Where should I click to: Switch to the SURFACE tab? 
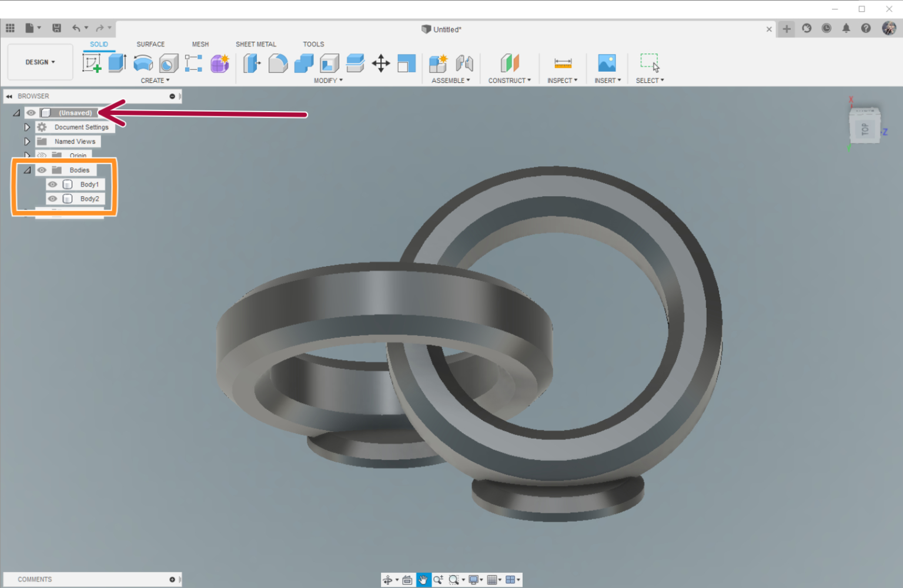(150, 45)
